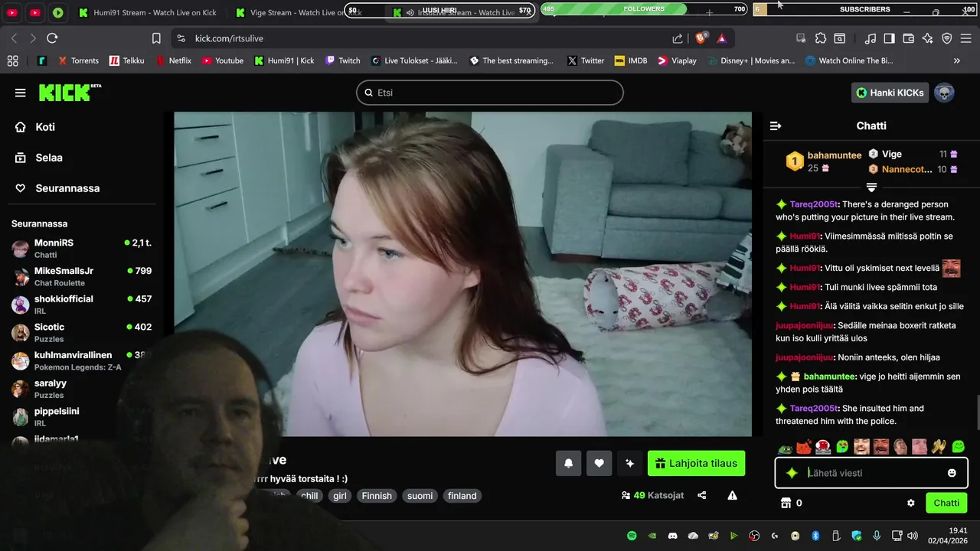
Task: Focus the Lähetä viesti chat input
Action: 871,473
